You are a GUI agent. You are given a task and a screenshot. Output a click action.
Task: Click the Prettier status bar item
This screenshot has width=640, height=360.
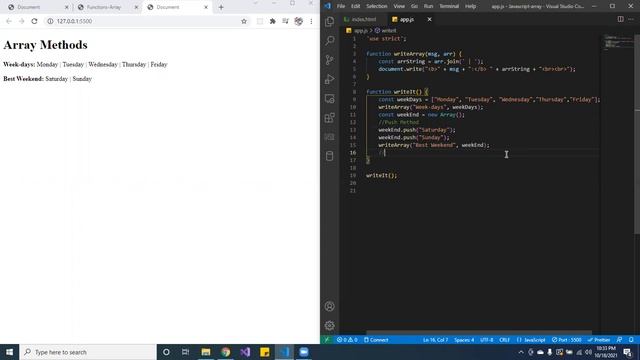click(599, 340)
